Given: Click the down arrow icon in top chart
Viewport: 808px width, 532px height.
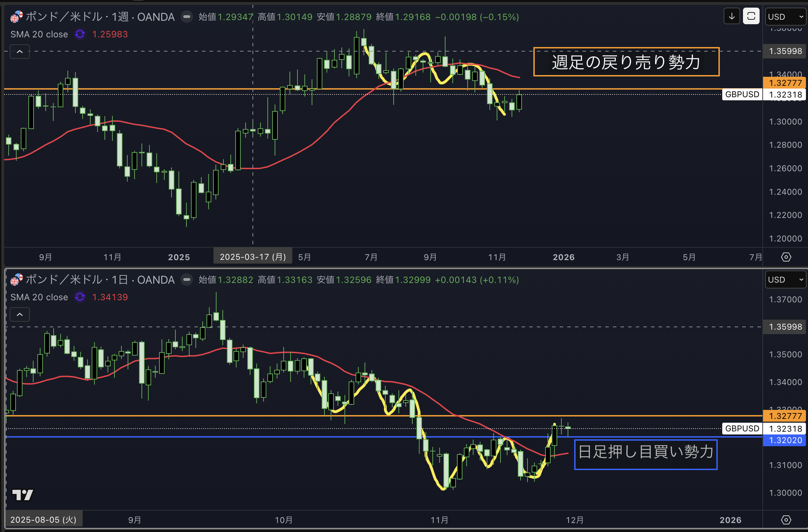Looking at the screenshot, I should pos(732,16).
